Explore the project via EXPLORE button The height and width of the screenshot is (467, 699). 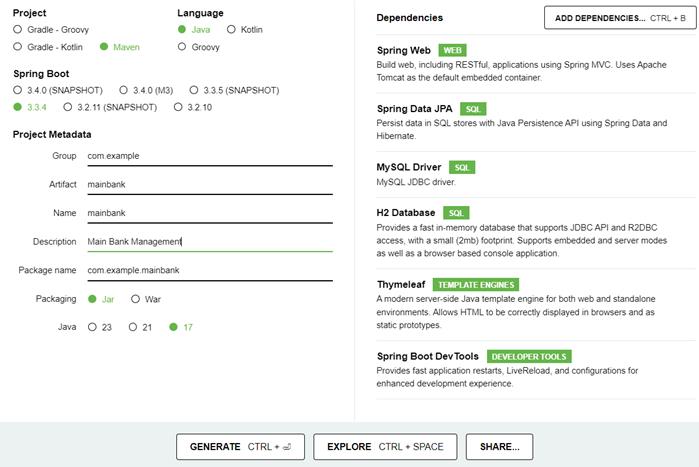pyautogui.click(x=385, y=447)
